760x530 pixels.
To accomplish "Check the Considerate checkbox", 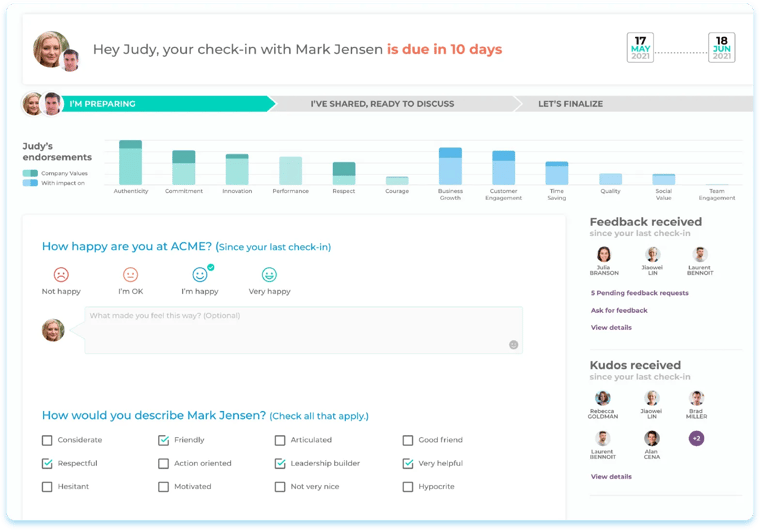I will point(47,440).
